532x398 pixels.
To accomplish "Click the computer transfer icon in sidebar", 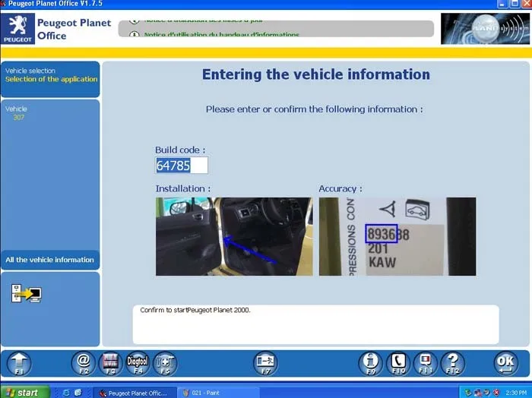I will coord(26,293).
